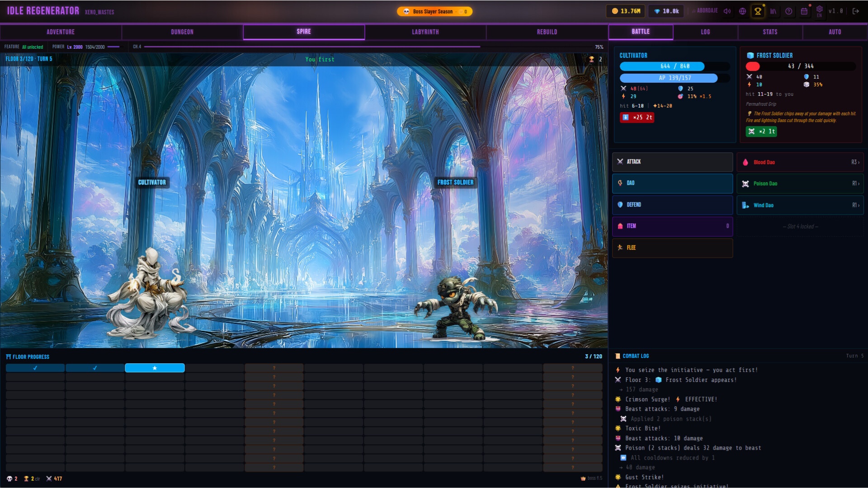
Task: Select the Defend action
Action: [672, 205]
